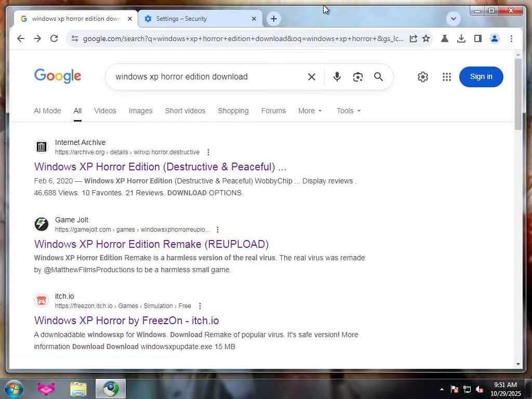Open Google quick settings gear
The height and width of the screenshot is (399, 532).
[x=423, y=77]
